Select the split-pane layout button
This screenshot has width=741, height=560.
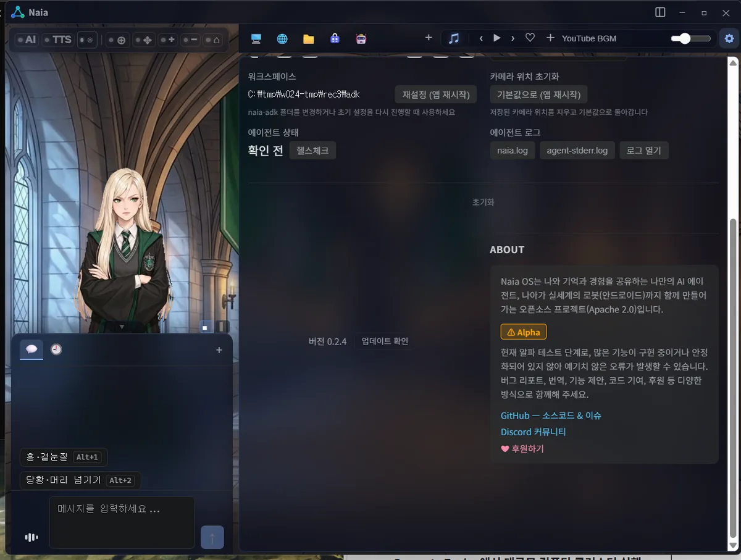(x=223, y=327)
